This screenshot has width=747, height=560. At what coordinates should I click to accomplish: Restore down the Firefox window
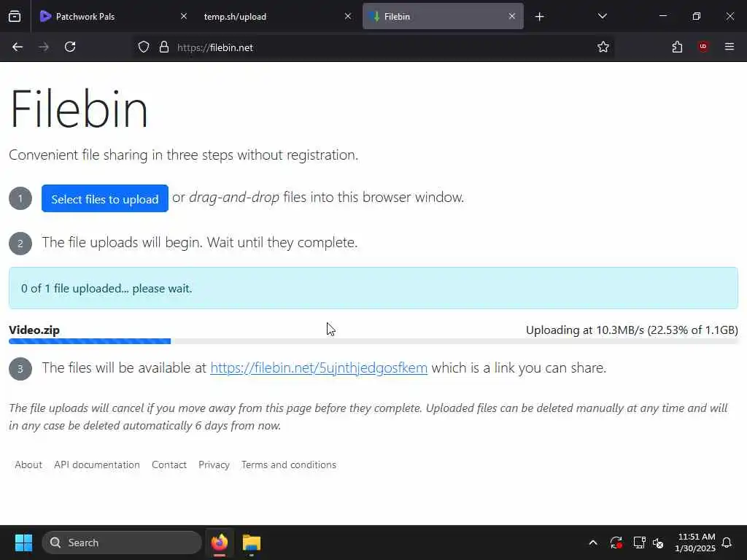(697, 17)
